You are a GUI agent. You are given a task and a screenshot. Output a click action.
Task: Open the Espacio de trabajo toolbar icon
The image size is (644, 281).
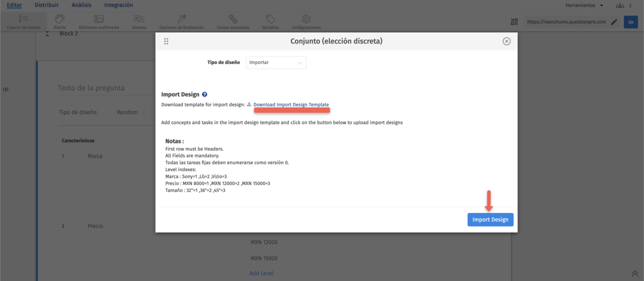point(24,21)
